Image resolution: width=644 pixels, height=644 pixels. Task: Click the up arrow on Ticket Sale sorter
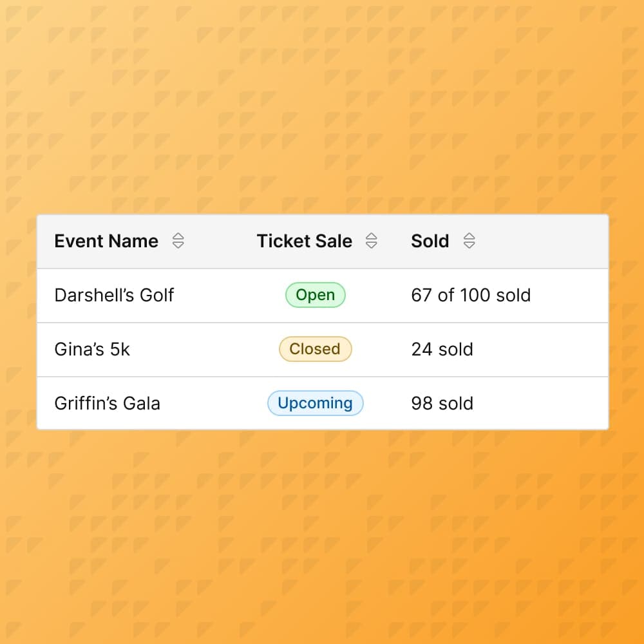pyautogui.click(x=372, y=237)
